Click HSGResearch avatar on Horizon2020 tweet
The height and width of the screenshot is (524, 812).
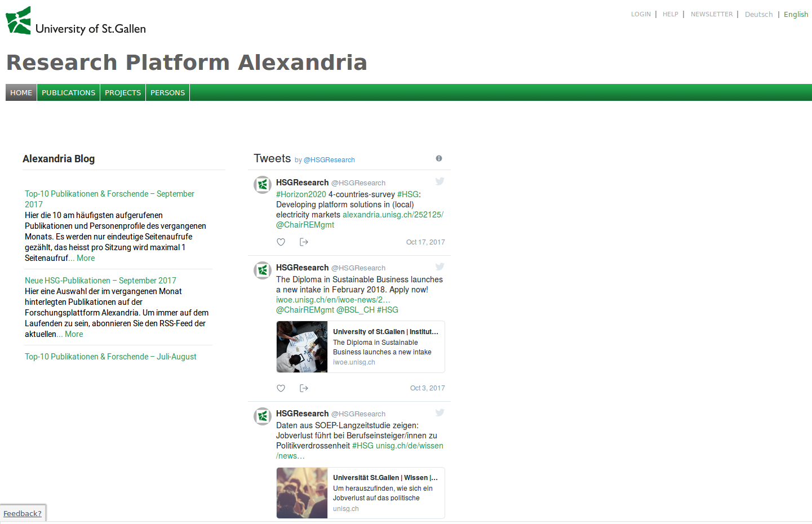coord(263,185)
